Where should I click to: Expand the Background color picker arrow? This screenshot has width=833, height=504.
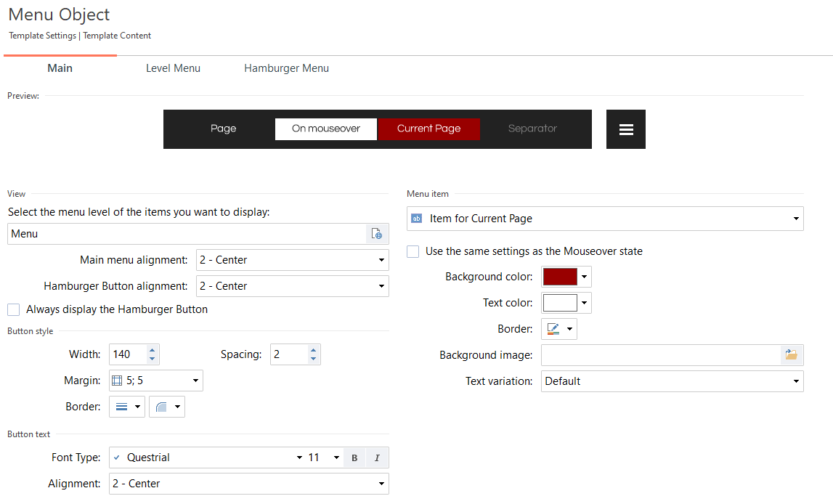click(585, 277)
